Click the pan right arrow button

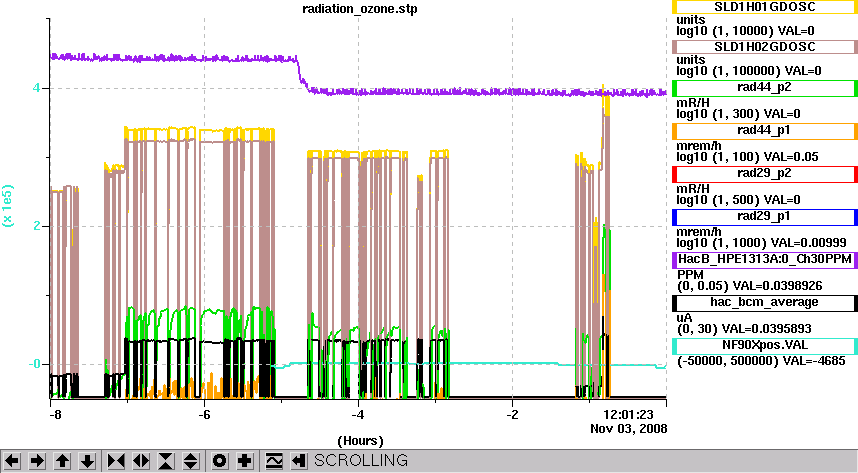37,461
